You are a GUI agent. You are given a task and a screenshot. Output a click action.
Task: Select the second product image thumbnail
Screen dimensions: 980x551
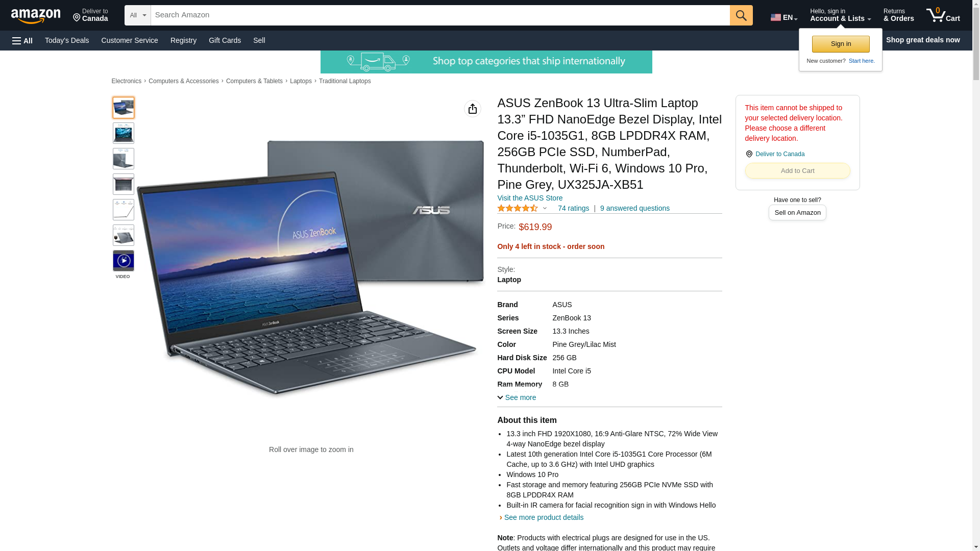point(124,133)
